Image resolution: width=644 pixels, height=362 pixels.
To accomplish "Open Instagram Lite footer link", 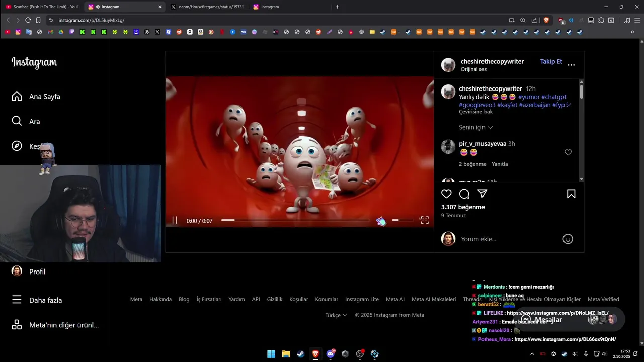I will [362, 299].
